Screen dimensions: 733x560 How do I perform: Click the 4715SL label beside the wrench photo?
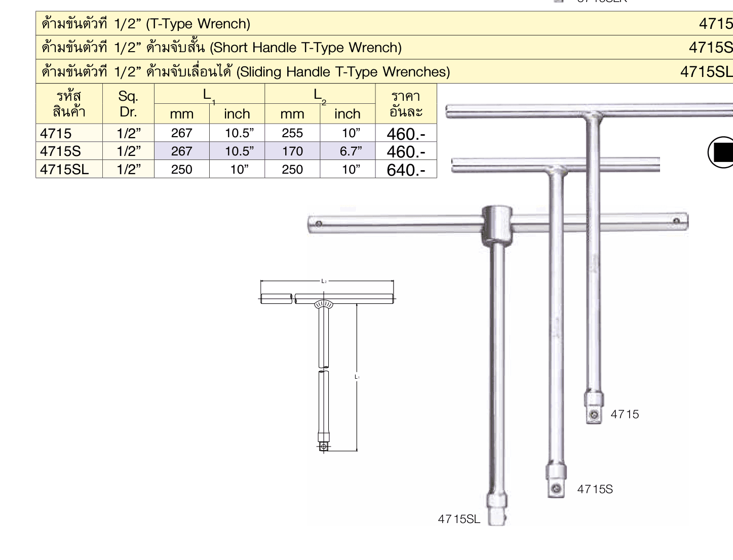459,519
